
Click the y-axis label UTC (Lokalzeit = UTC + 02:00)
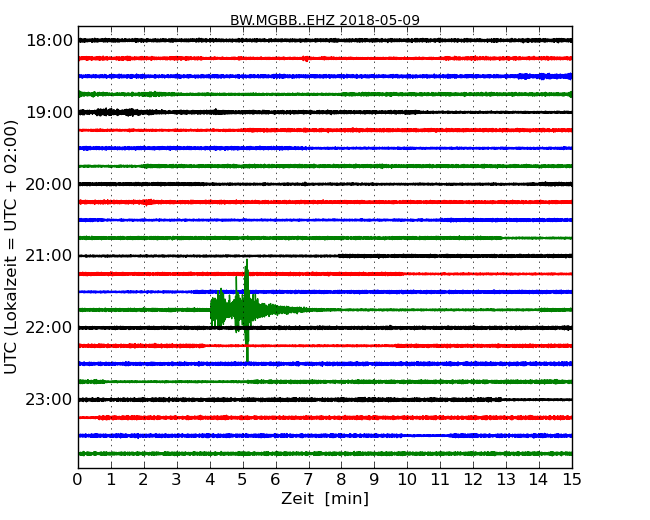[11, 247]
